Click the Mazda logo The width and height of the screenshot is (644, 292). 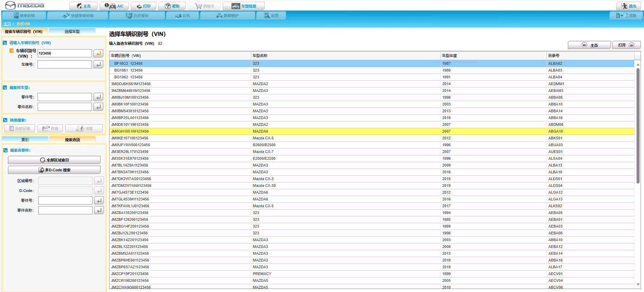tap(24, 5)
